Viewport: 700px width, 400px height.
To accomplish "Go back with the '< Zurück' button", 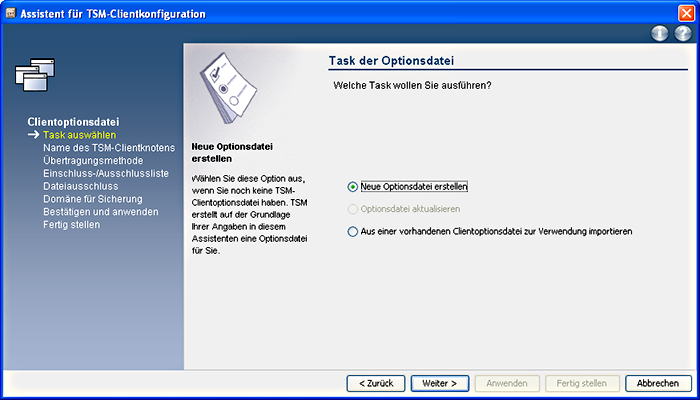I will click(376, 383).
